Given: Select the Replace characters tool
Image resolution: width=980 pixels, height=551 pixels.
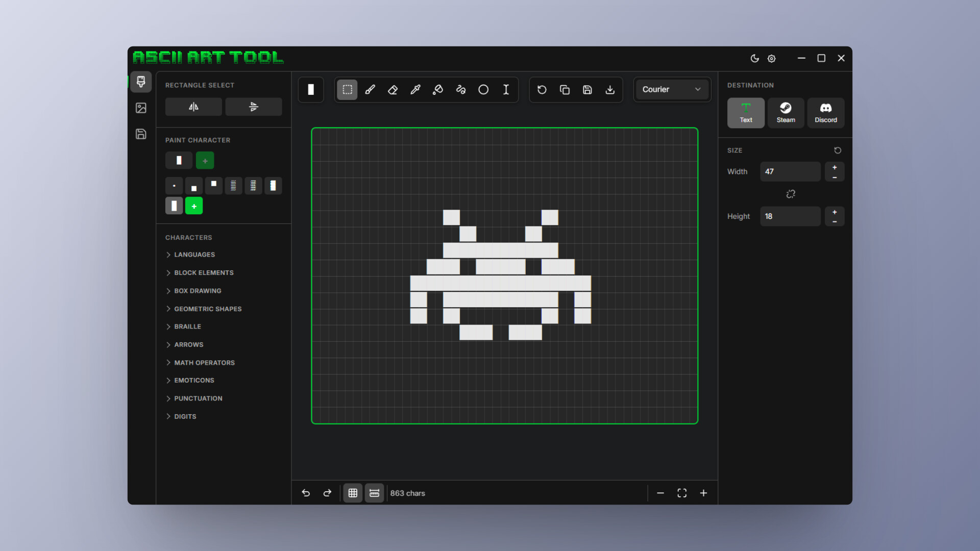Looking at the screenshot, I should 461,90.
